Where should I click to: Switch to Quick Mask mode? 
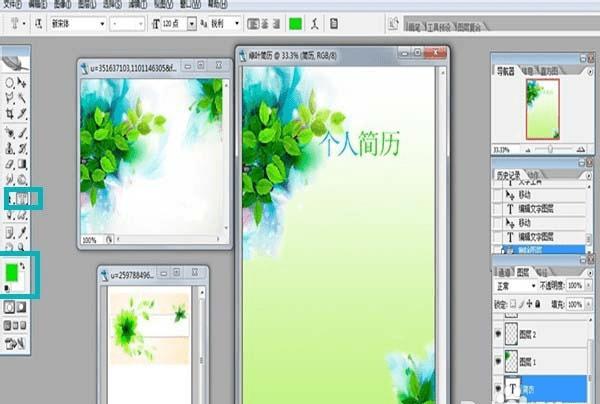click(x=21, y=307)
